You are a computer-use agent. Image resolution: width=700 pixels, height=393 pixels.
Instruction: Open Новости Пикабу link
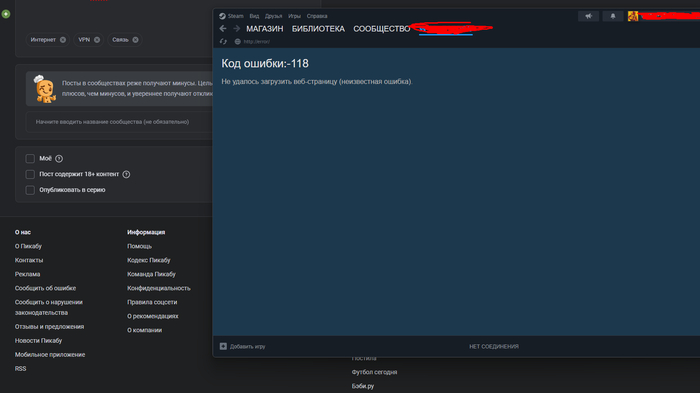[38, 340]
